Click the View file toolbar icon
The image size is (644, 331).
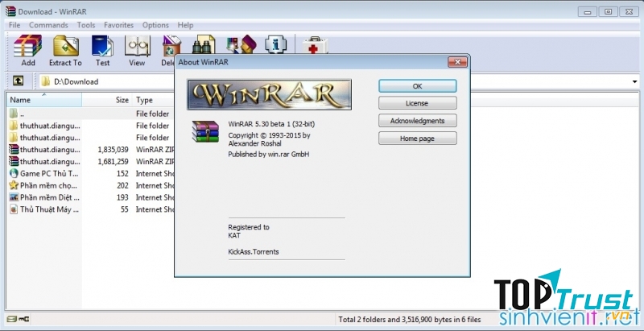(x=137, y=46)
